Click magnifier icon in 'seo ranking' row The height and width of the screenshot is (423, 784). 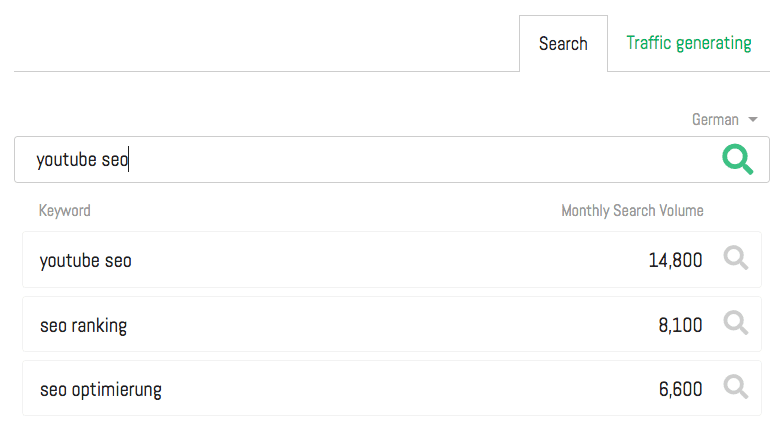pos(736,323)
